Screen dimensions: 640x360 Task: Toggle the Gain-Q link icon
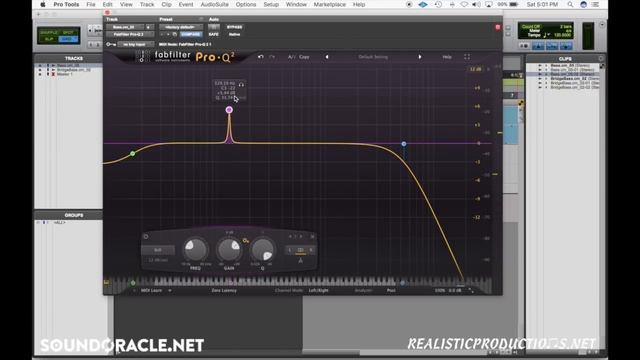pyautogui.click(x=246, y=241)
